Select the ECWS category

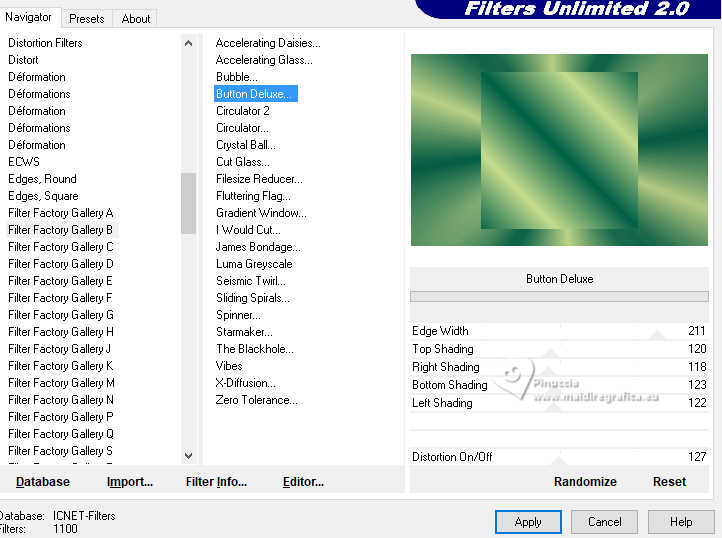click(24, 162)
